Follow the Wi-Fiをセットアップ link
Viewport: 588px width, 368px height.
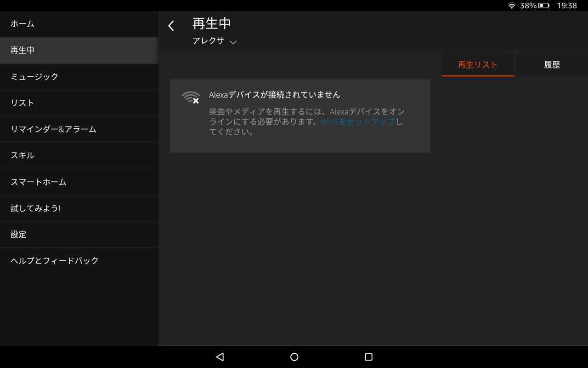358,122
